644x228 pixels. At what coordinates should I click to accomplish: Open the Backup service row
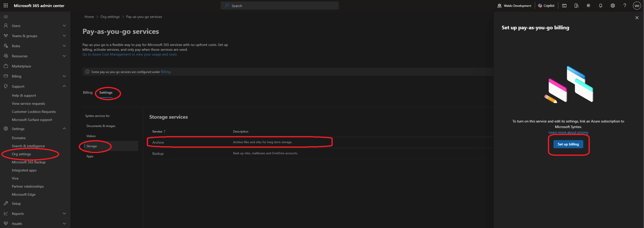click(x=321, y=154)
